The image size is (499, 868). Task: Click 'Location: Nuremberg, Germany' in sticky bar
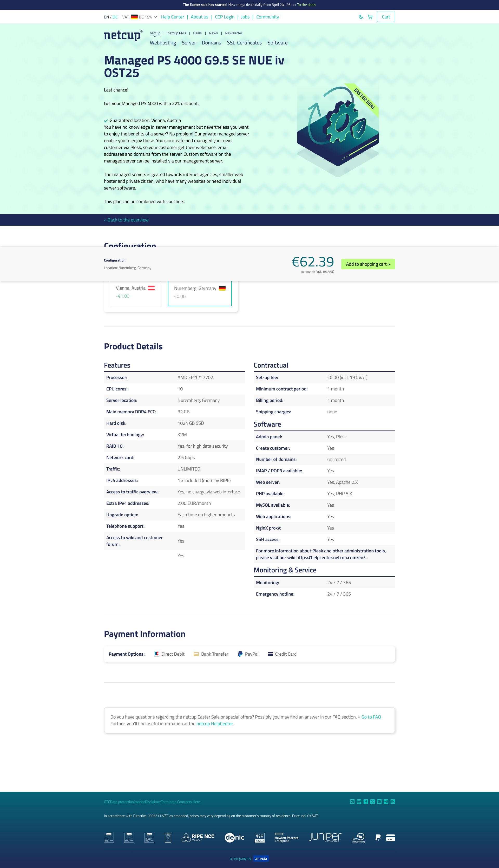(128, 268)
